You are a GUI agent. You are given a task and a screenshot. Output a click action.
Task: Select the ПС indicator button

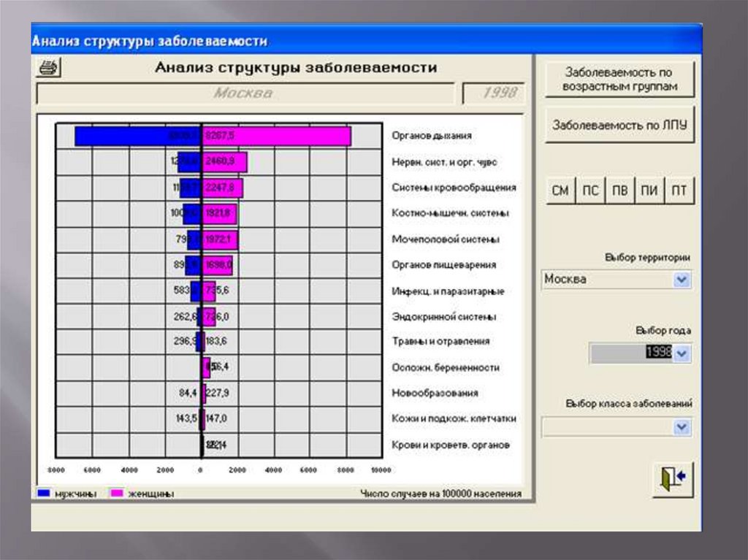click(590, 191)
